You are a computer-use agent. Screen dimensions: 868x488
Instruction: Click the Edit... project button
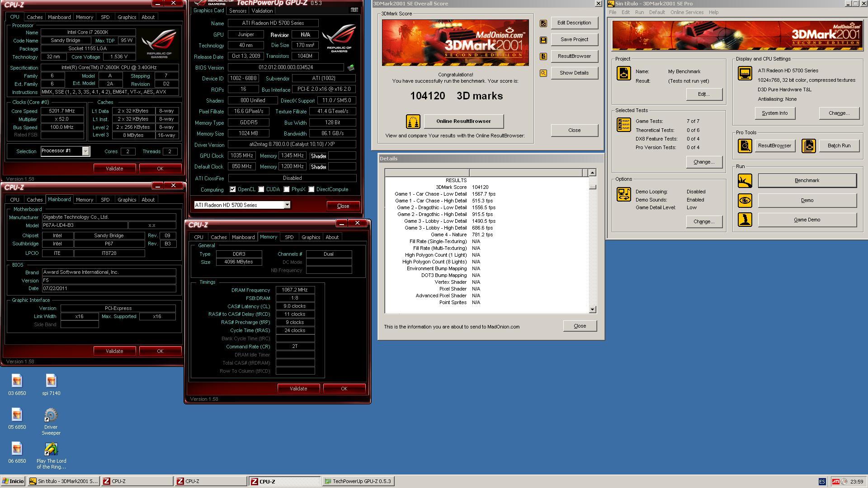[x=704, y=94]
